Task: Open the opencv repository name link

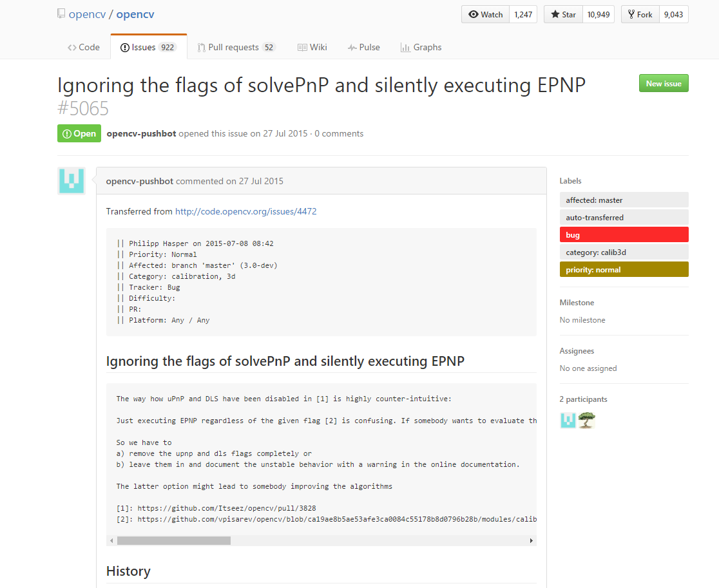Action: coord(135,14)
